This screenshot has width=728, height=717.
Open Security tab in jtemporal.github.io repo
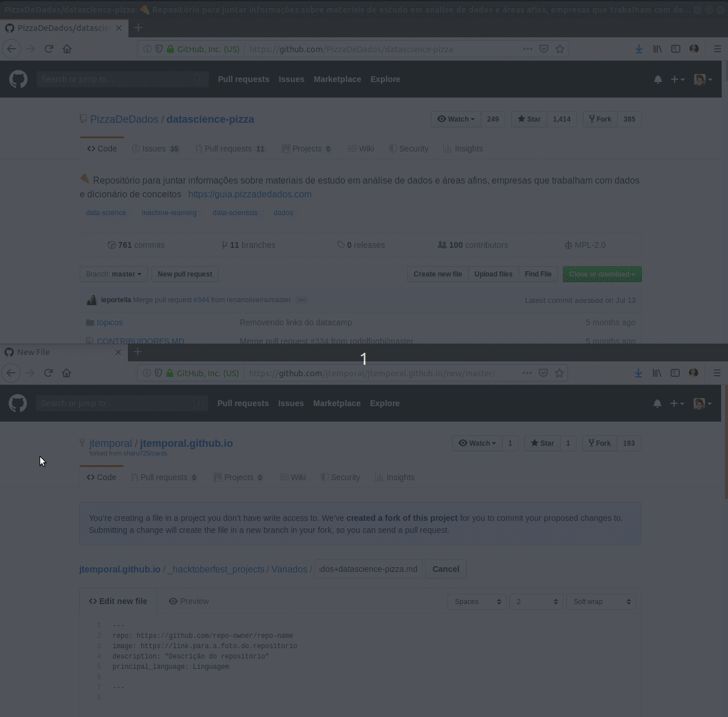(340, 477)
